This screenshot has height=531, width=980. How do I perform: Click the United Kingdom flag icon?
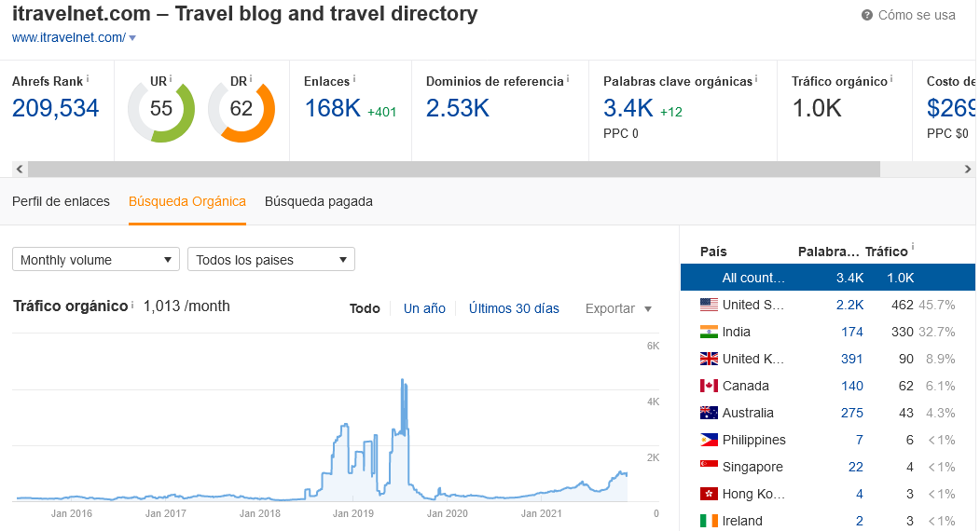coord(709,359)
